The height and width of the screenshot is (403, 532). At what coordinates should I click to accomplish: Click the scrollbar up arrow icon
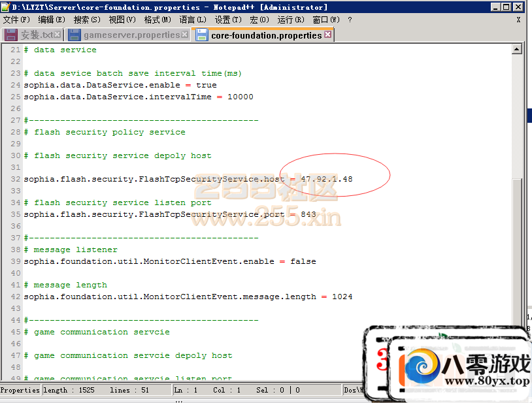point(518,48)
